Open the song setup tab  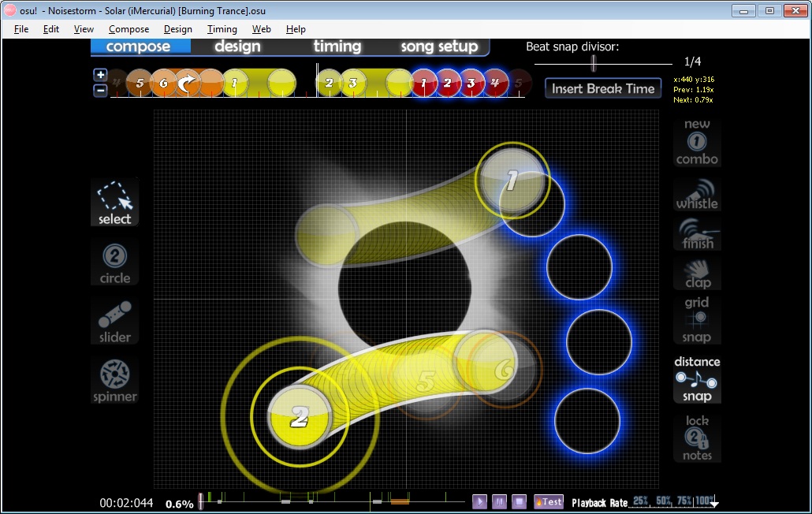coord(439,47)
